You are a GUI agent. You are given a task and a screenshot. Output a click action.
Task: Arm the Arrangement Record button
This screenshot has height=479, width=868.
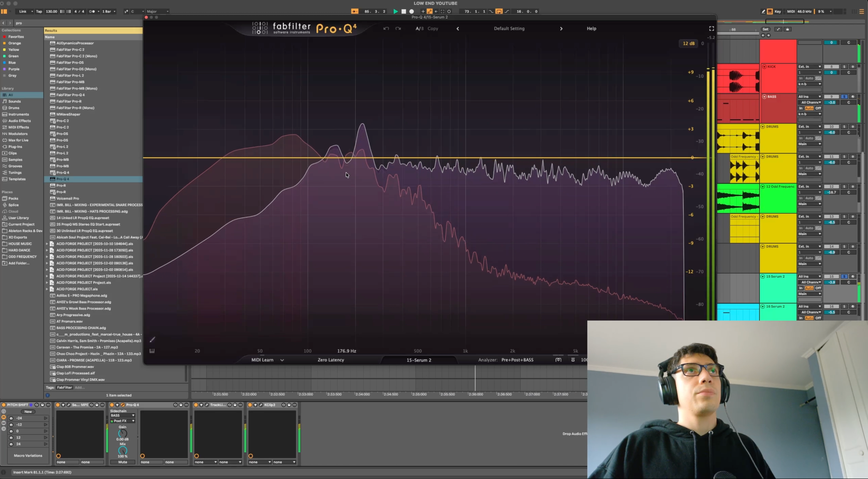[x=412, y=11]
